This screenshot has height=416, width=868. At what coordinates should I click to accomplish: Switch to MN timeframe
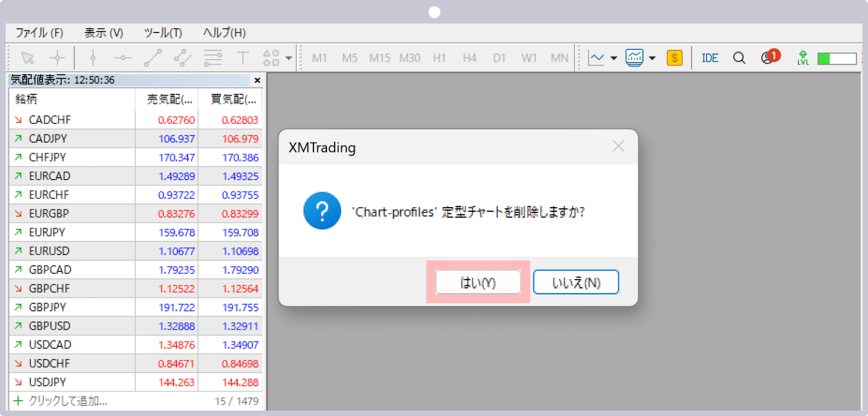[559, 58]
